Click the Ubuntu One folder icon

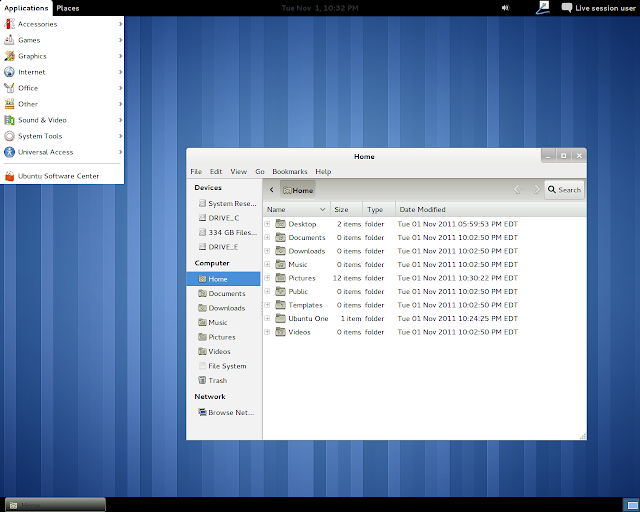pyautogui.click(x=280, y=318)
